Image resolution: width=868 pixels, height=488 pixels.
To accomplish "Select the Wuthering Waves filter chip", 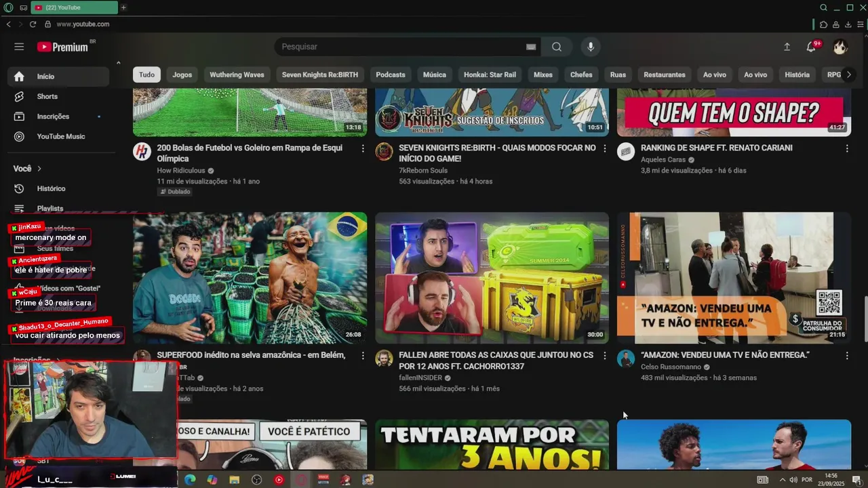I will tap(237, 75).
